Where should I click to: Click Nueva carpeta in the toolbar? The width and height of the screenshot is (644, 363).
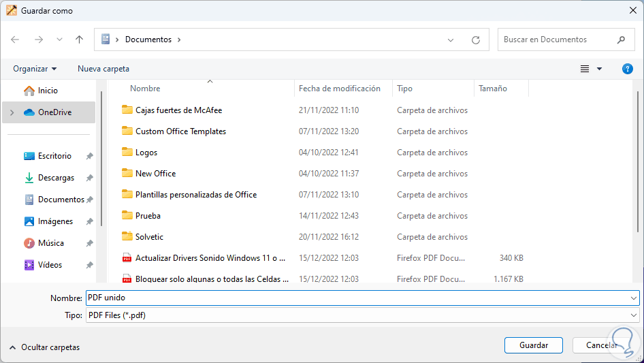click(103, 69)
